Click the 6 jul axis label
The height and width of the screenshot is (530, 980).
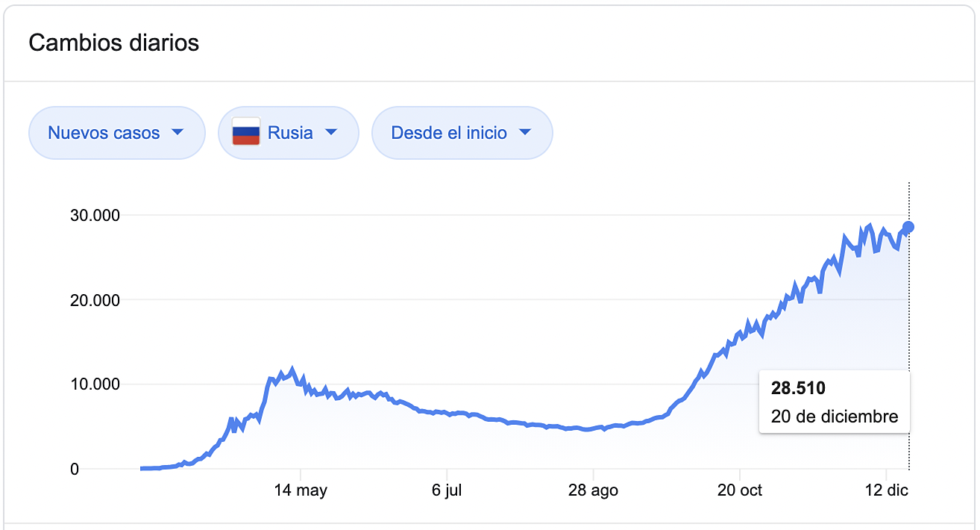[x=447, y=490]
